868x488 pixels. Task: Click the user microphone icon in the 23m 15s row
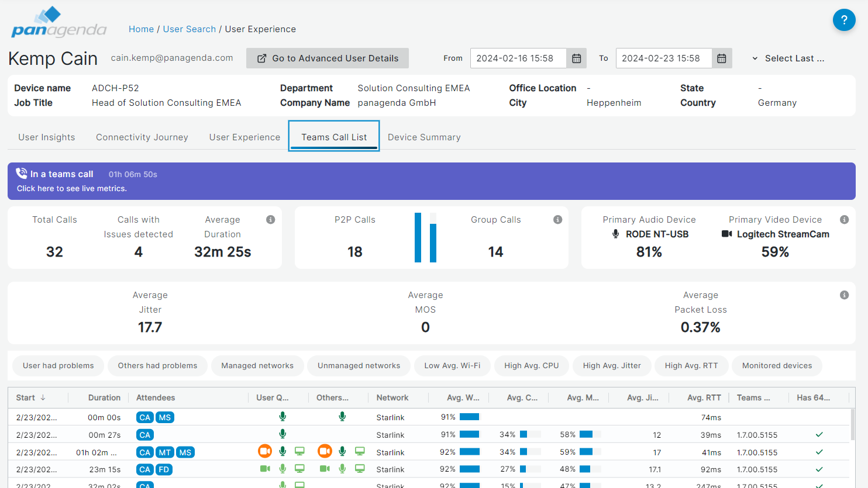tap(283, 469)
